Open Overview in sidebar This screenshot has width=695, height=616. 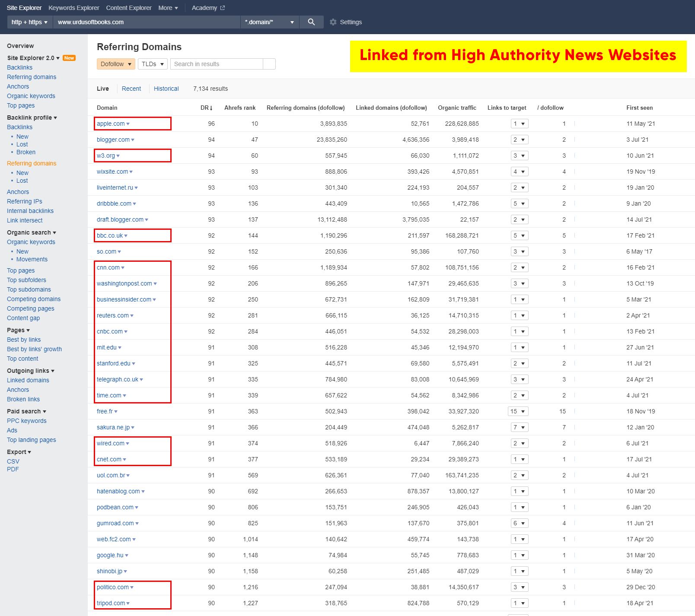coord(20,46)
